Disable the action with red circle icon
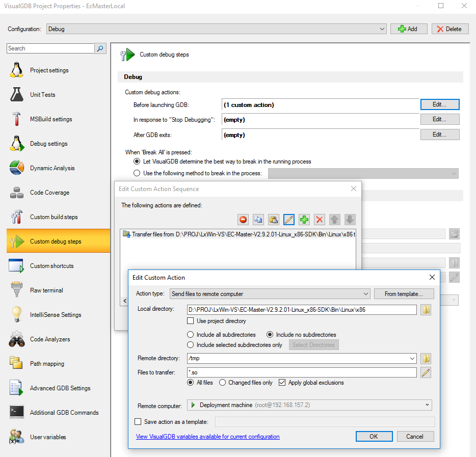Viewport: 476px width, 457px height. [243, 220]
